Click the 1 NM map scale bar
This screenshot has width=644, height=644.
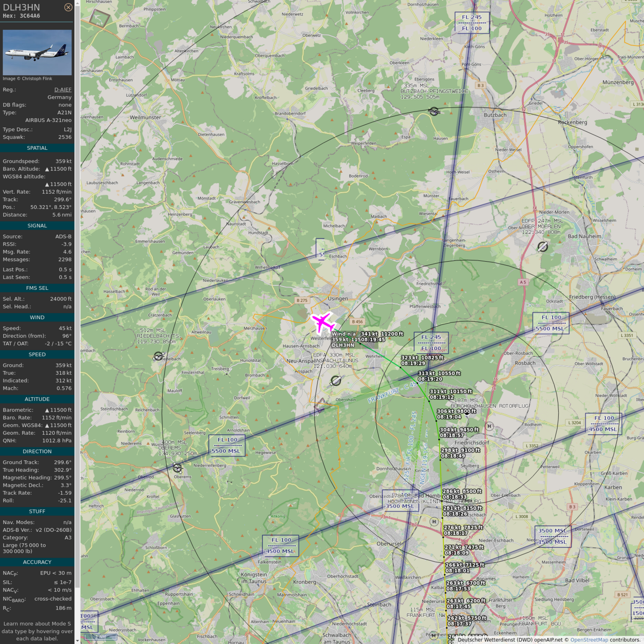pyautogui.click(x=101, y=636)
